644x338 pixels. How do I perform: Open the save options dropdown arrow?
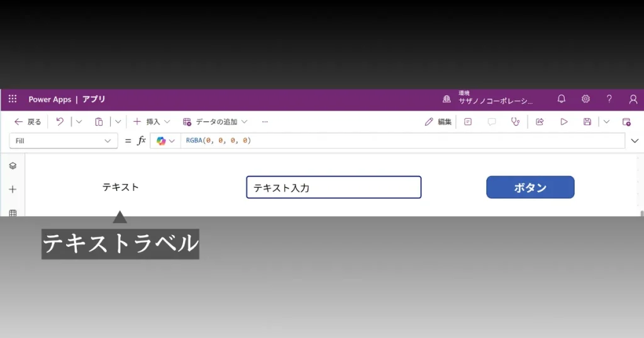(606, 122)
